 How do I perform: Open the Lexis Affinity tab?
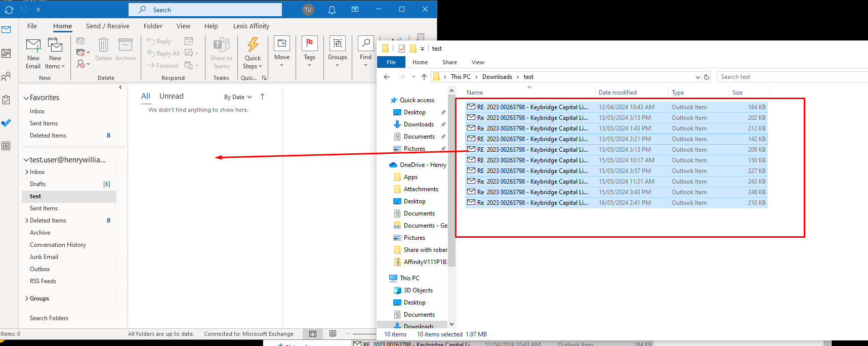coord(251,26)
